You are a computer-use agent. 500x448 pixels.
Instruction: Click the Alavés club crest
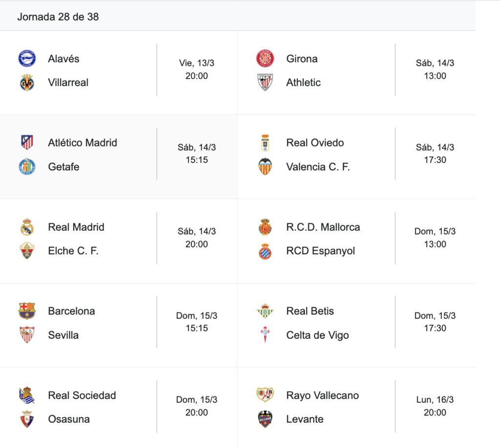pos(27,59)
